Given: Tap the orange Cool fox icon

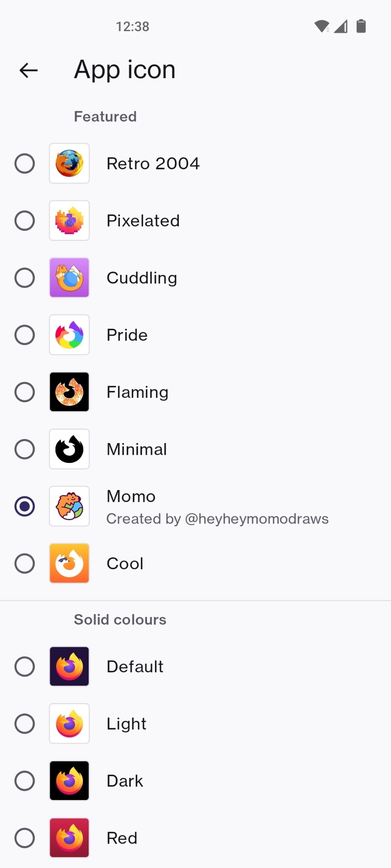Looking at the screenshot, I should pos(69,563).
